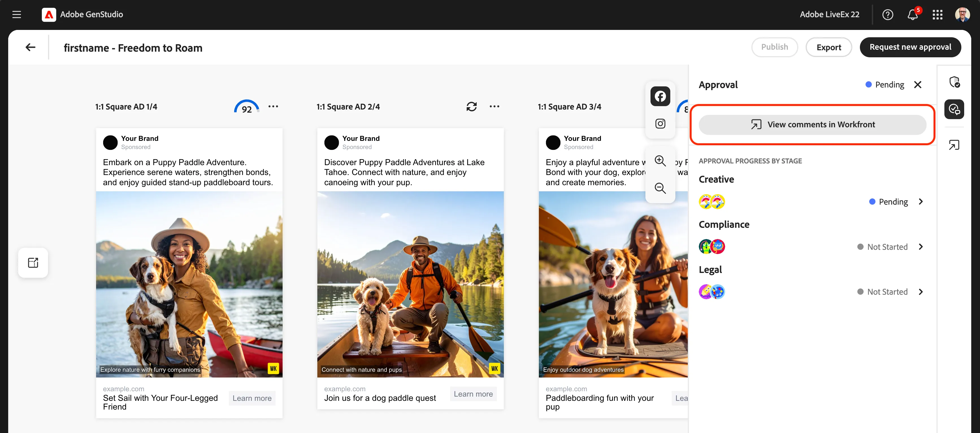Click Request new approval

click(x=910, y=47)
